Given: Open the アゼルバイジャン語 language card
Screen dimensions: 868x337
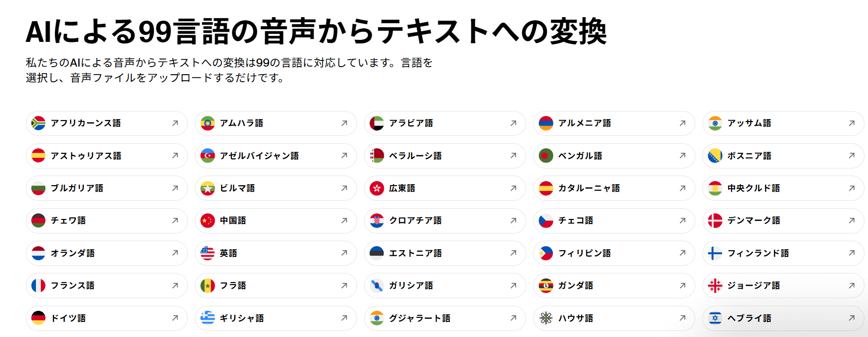Looking at the screenshot, I should [x=276, y=155].
